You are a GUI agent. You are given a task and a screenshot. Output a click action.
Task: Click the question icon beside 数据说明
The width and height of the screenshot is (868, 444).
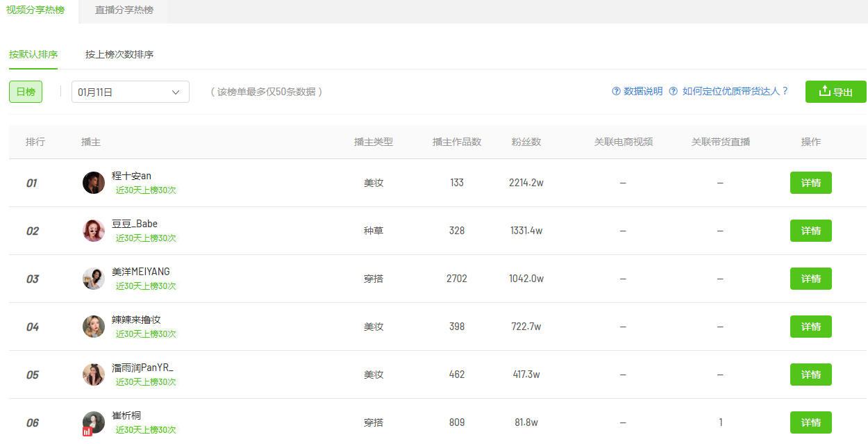click(x=616, y=92)
